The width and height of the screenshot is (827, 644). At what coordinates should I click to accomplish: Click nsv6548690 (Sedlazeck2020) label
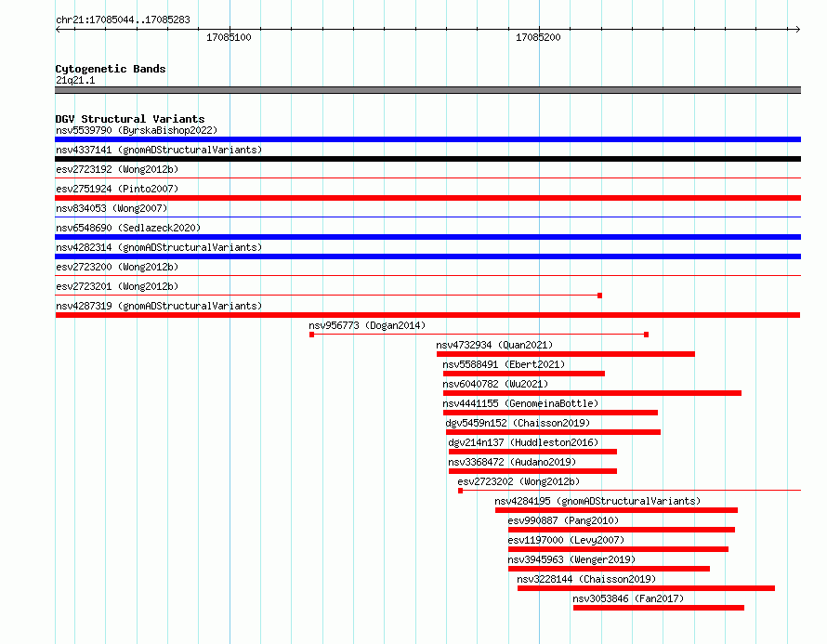(x=128, y=228)
